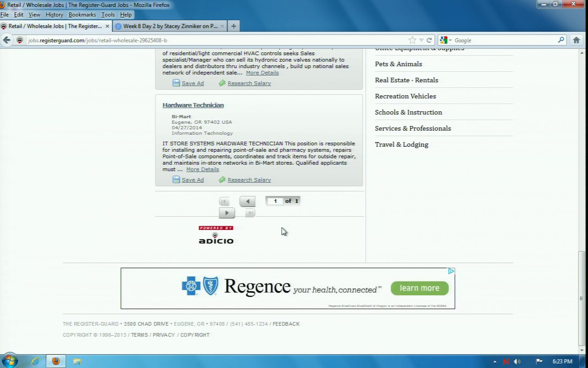
Task: Open the URL history dropdown arrow
Action: [x=421, y=40]
